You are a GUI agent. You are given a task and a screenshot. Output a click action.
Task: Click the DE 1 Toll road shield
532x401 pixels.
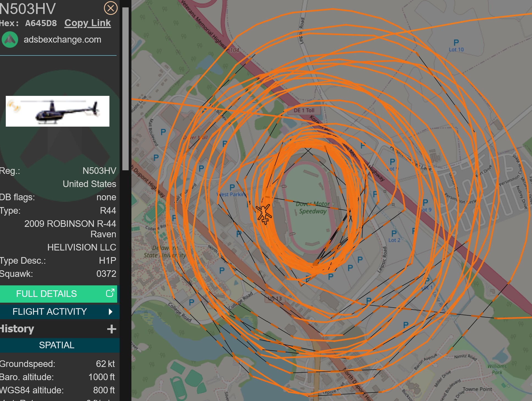[x=304, y=110]
